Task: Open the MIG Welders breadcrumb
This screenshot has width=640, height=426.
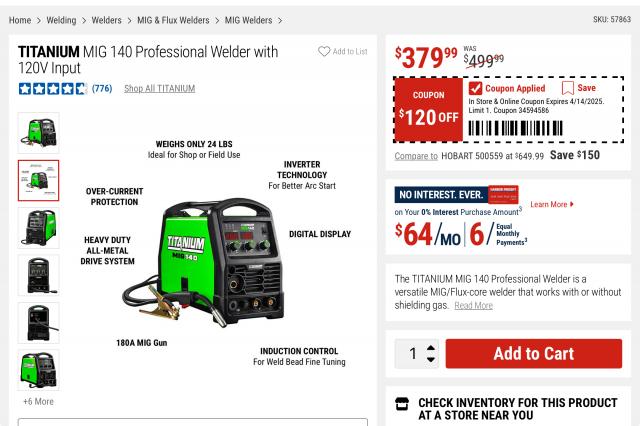Action: (x=248, y=20)
